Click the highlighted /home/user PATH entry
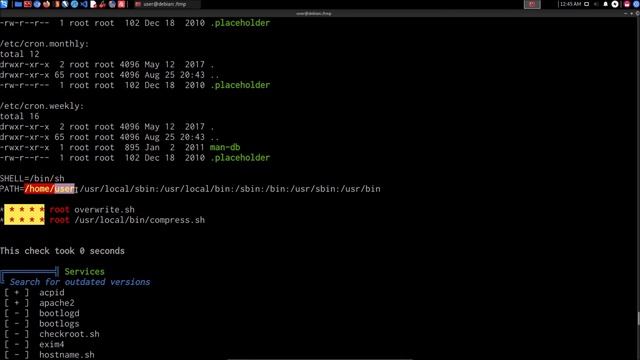The height and width of the screenshot is (360, 640). coord(50,189)
